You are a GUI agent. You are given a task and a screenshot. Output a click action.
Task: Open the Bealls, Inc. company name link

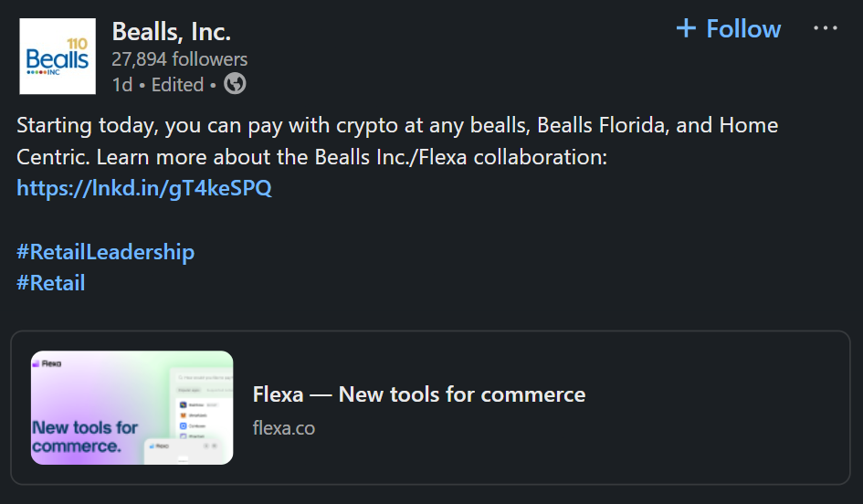(x=171, y=32)
